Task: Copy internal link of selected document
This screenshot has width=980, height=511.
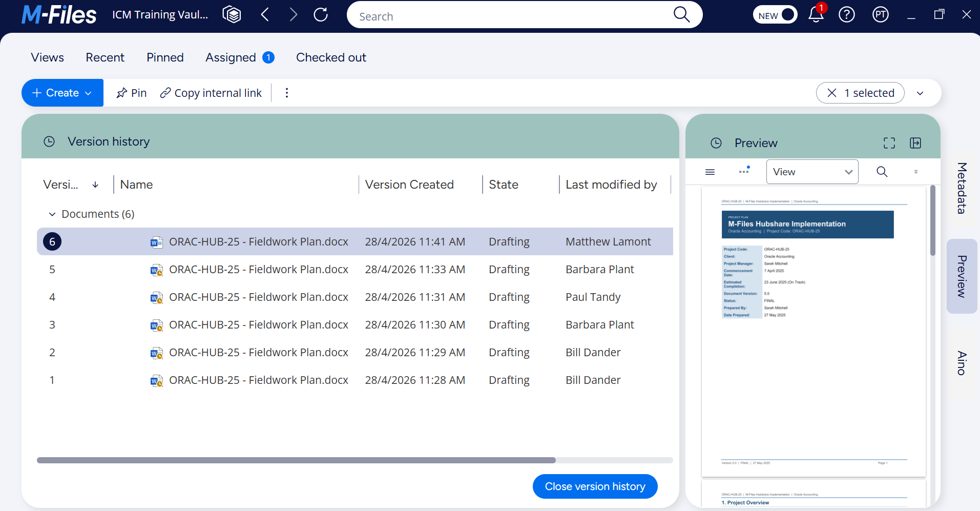Action: tap(211, 93)
